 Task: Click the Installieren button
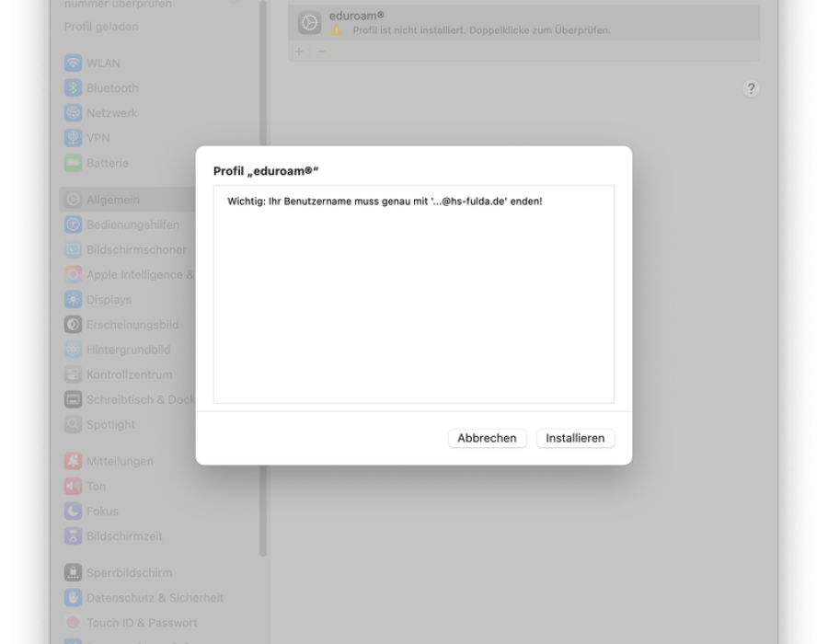click(x=575, y=438)
